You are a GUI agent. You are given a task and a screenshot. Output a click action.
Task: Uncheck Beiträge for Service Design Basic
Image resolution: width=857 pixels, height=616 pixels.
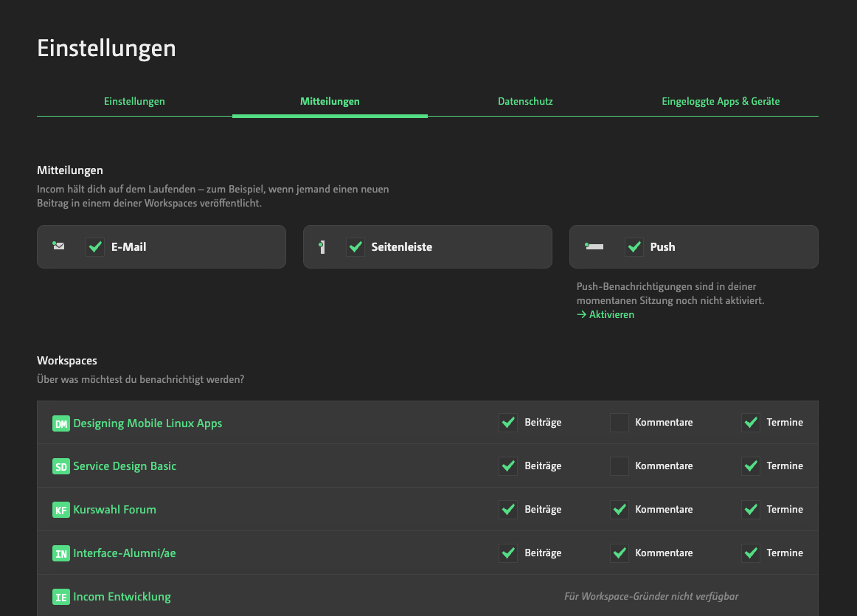[x=508, y=466]
